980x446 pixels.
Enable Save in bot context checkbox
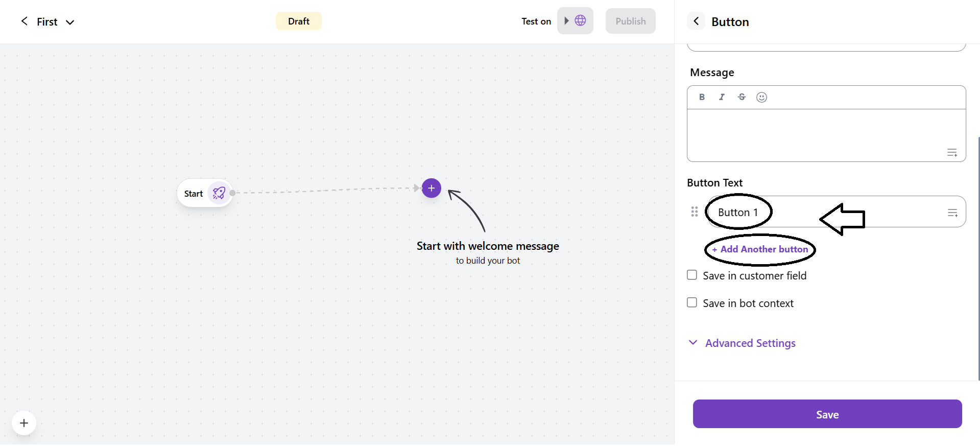coord(692,303)
